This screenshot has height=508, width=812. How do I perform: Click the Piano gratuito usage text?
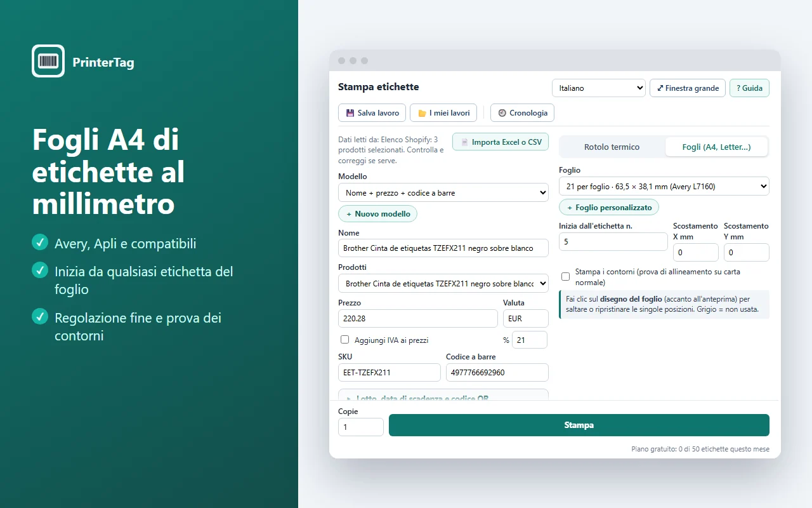700,449
